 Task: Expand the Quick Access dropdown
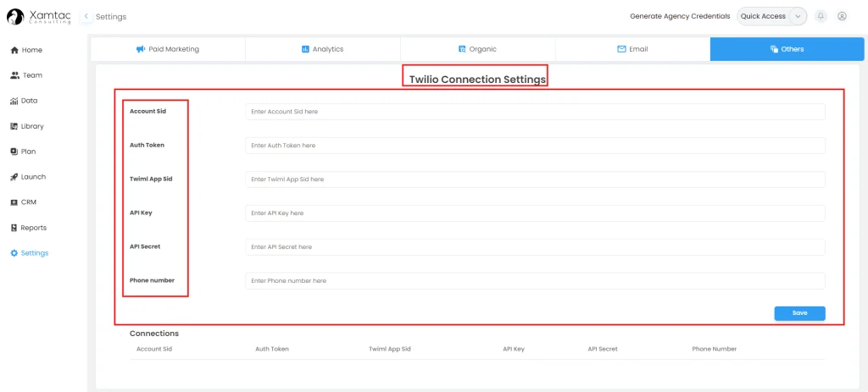click(798, 16)
